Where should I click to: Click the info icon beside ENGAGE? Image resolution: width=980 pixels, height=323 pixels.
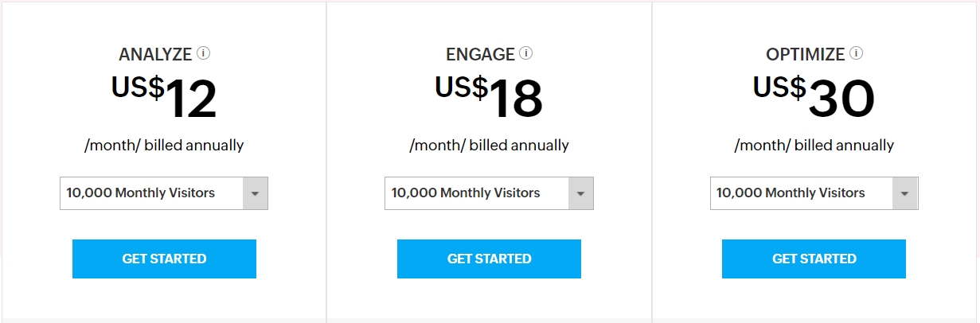point(526,54)
